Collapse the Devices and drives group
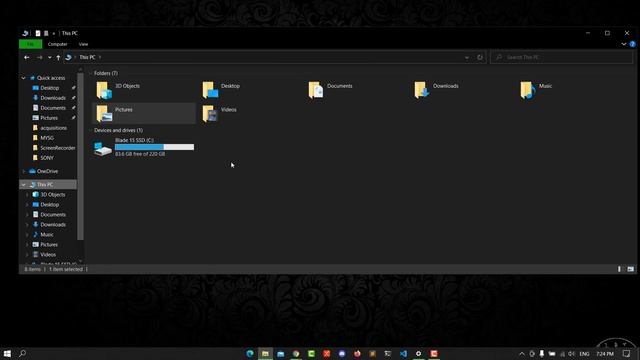The image size is (640, 360). pos(91,131)
